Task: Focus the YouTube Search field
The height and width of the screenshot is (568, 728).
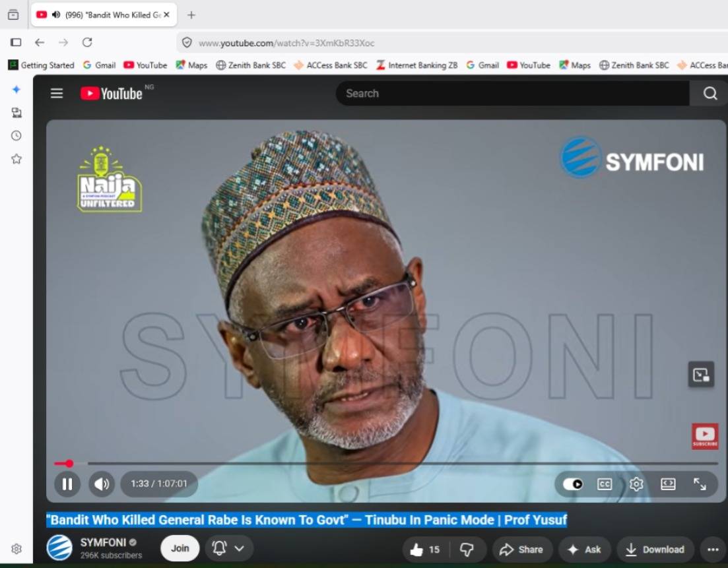Action: 512,93
